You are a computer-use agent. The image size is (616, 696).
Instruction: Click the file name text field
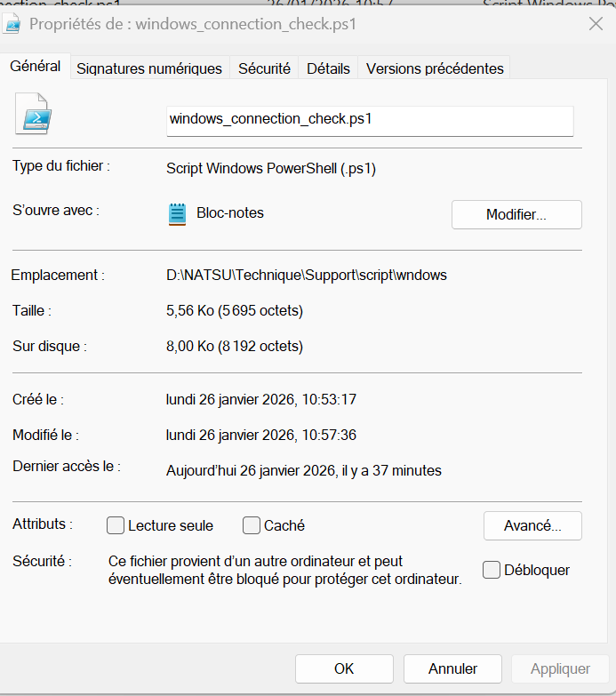[369, 119]
